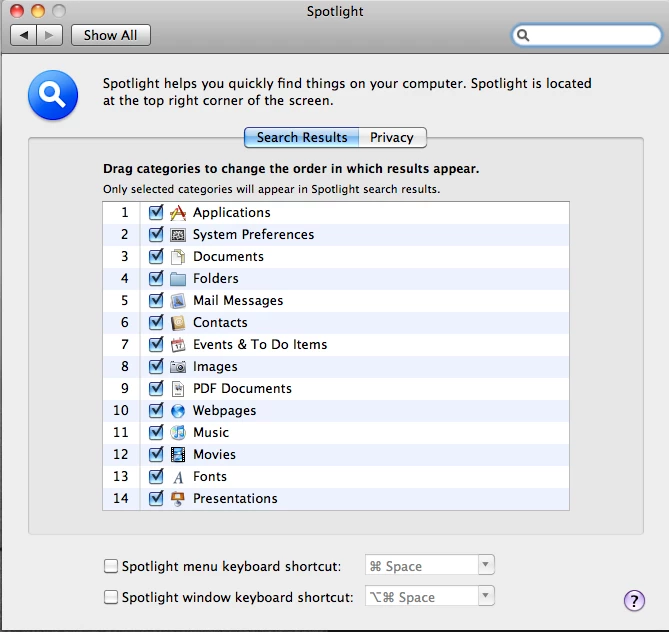This screenshot has height=632, width=669.
Task: Select the Webpages row label
Action: pyautogui.click(x=224, y=411)
